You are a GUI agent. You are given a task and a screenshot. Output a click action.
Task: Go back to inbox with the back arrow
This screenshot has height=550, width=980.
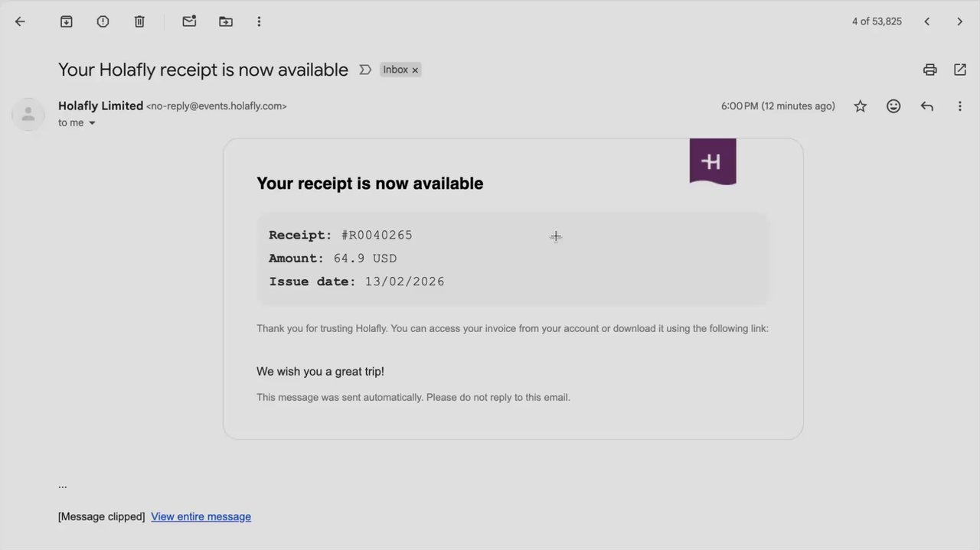coord(20,21)
